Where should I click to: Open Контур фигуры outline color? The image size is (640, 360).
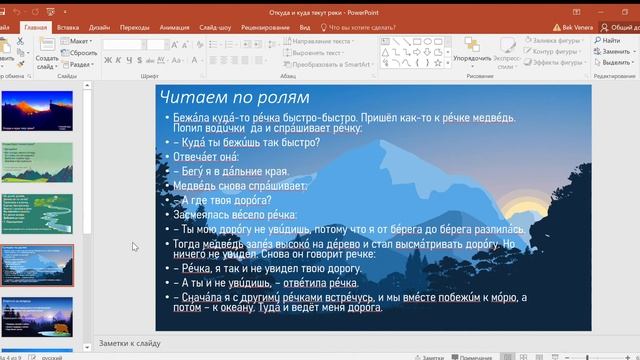(553, 51)
